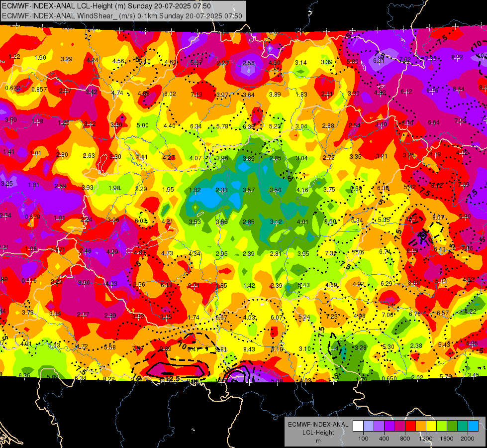Select the dark green legend swatch right of 1600
Screen dimensions: 487x448
pos(452,426)
